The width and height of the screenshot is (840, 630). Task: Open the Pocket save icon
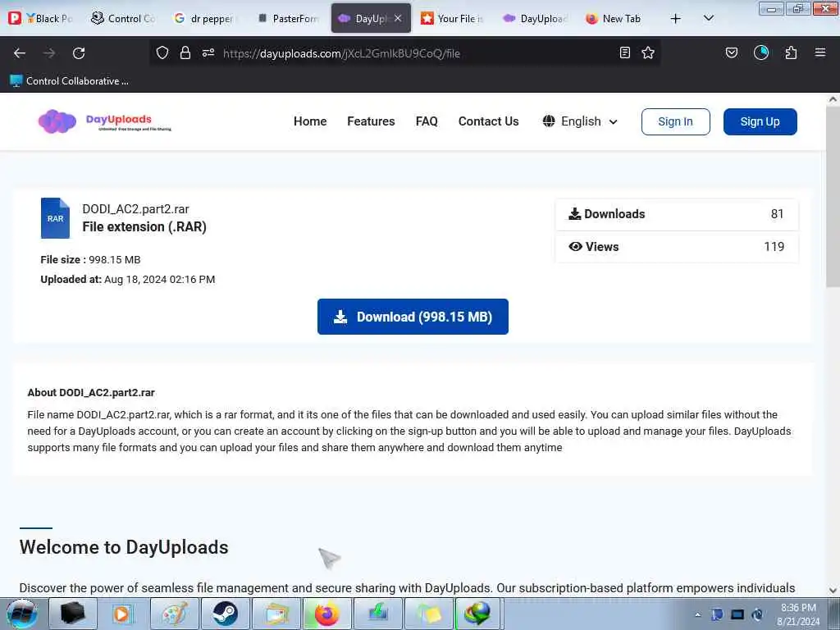pos(731,52)
